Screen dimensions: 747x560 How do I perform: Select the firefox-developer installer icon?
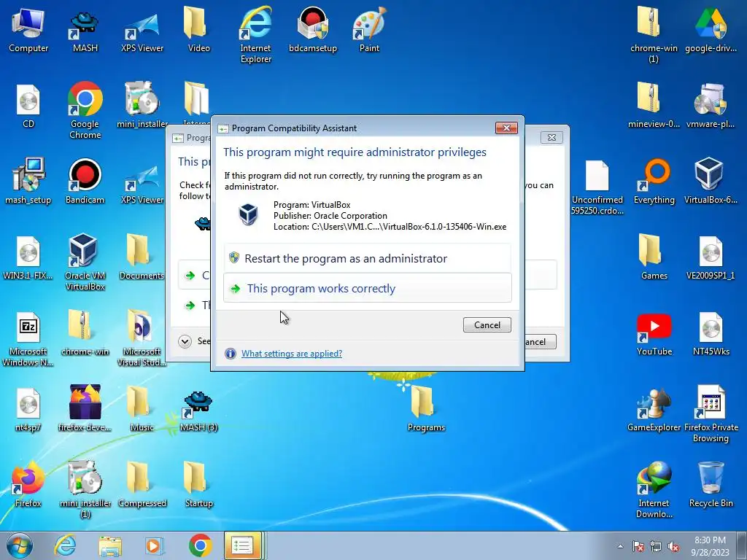[85, 408]
